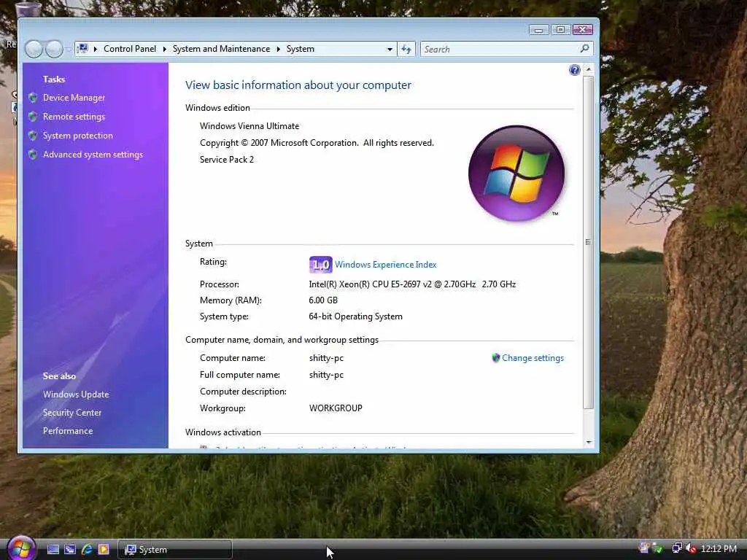The width and height of the screenshot is (747, 560).
Task: Open Device Manager task link
Action: click(74, 98)
